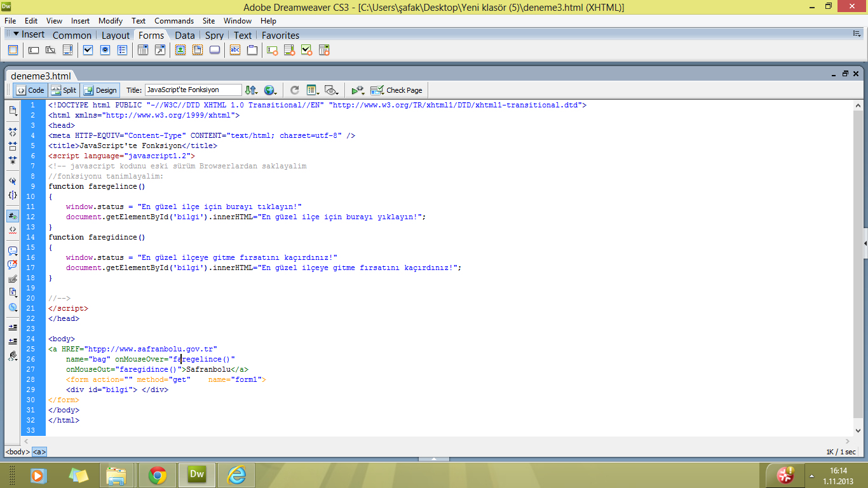This screenshot has height=488, width=868.
Task: Insert Spry Validation Textarea
Action: click(x=290, y=50)
